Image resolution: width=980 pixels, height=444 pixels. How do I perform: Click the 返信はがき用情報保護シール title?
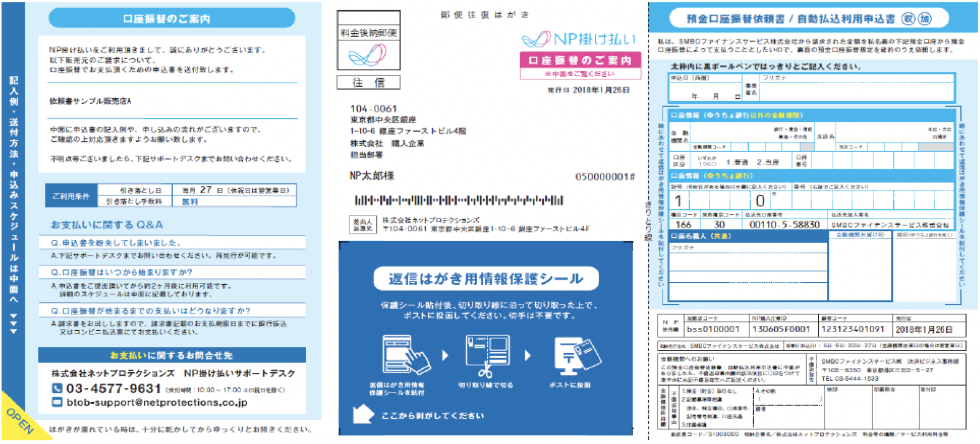[486, 279]
